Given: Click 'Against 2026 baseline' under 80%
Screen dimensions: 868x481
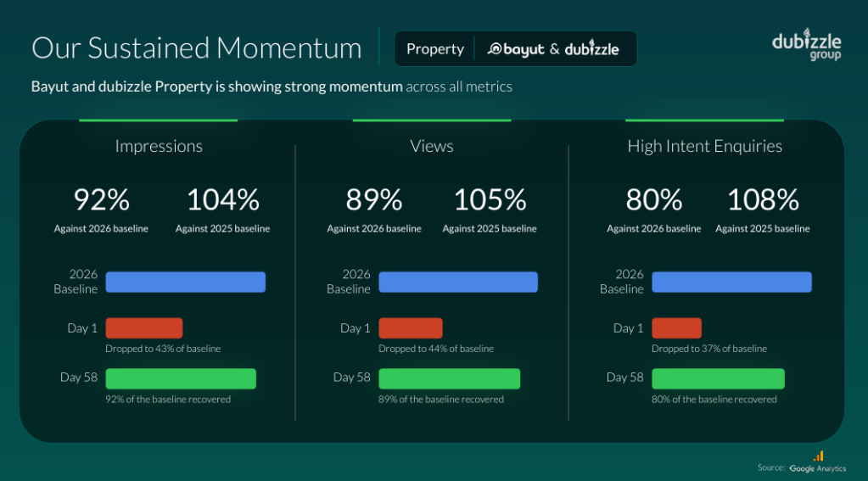Looking at the screenshot, I should point(654,228).
